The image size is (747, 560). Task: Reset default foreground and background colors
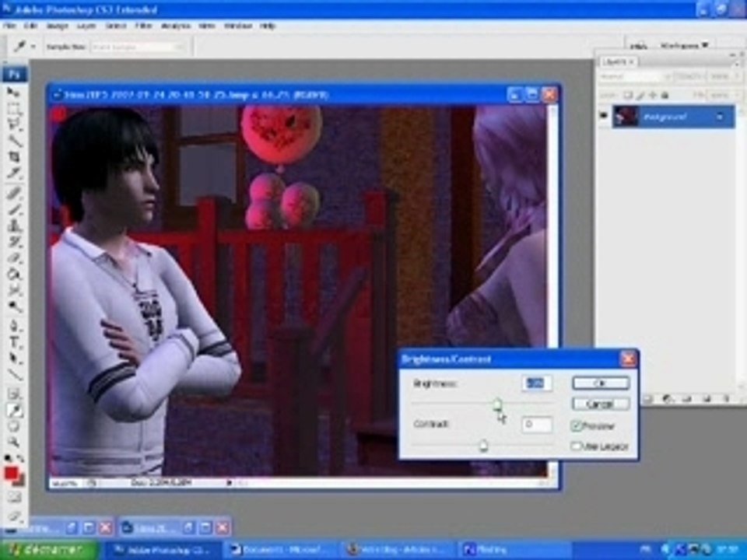click(7, 459)
